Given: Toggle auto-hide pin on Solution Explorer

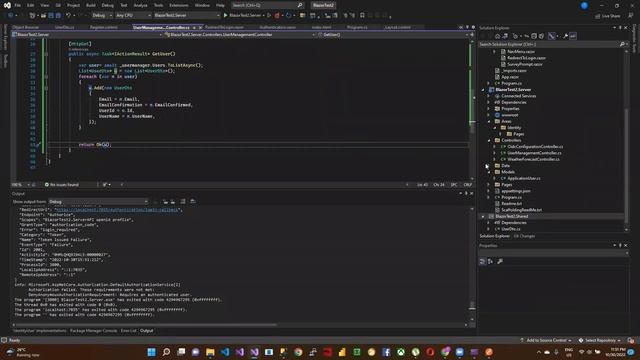Looking at the screenshot, I should pyautogui.click(x=620, y=28).
